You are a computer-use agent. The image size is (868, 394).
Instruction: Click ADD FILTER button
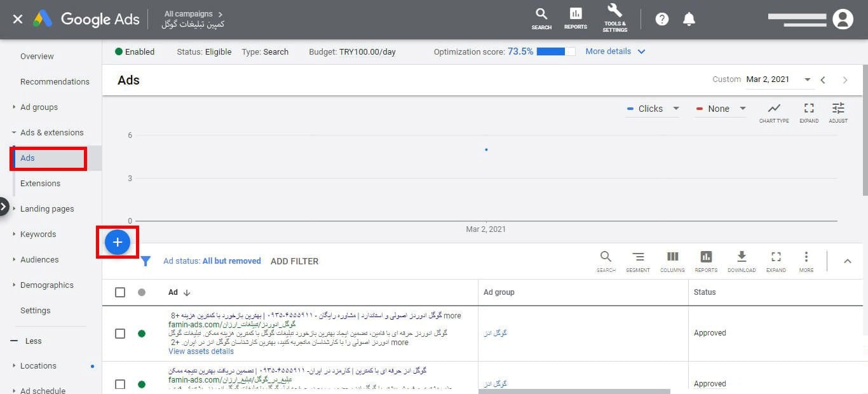coord(295,261)
